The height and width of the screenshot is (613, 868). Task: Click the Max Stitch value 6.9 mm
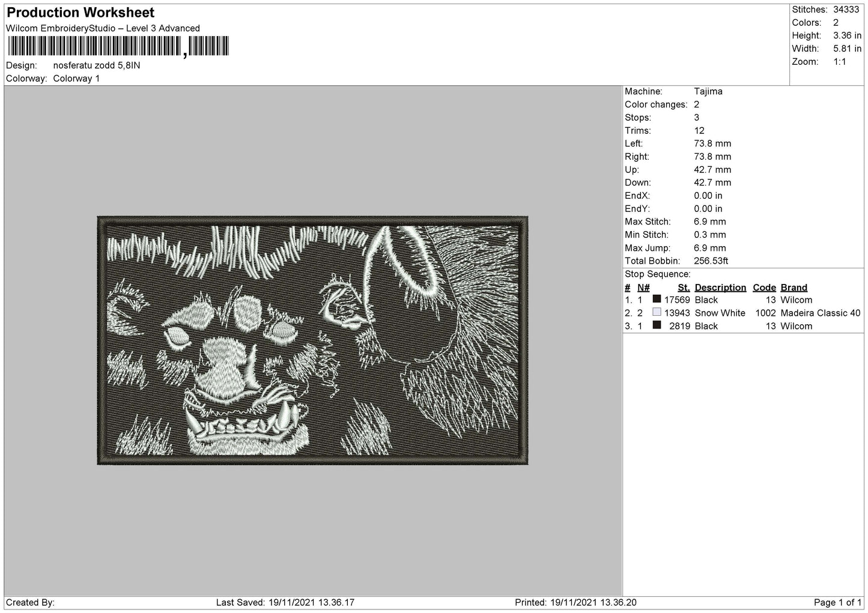click(710, 222)
